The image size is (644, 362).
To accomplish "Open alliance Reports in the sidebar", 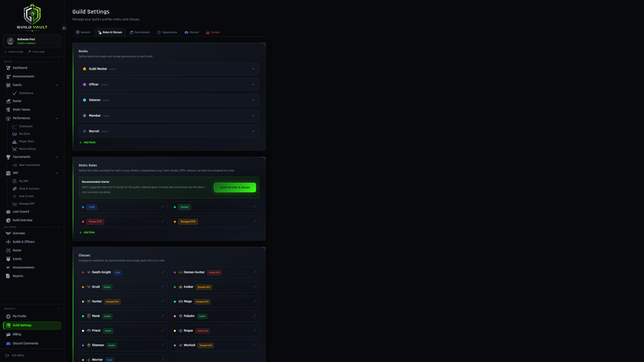I will tap(32, 276).
